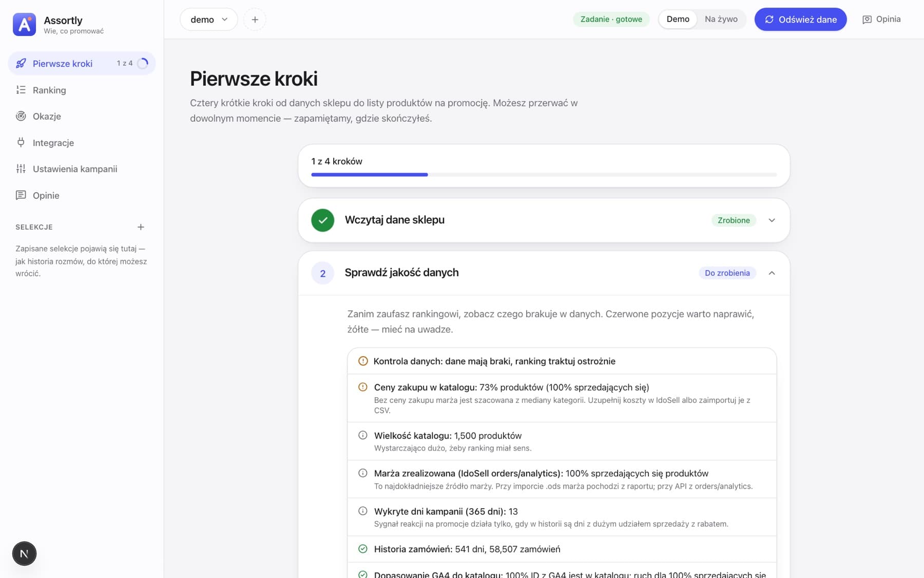Click the Assortly brand name
This screenshot has height=578, width=924.
(x=63, y=20)
